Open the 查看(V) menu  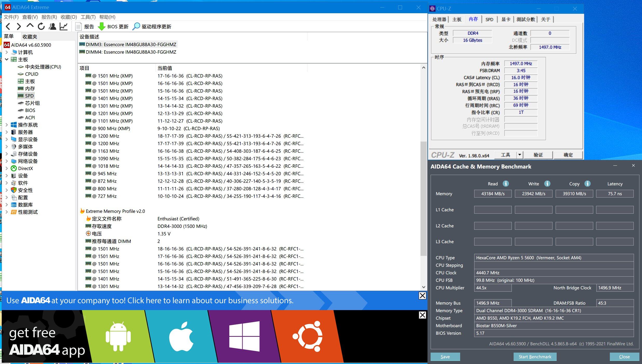point(30,17)
